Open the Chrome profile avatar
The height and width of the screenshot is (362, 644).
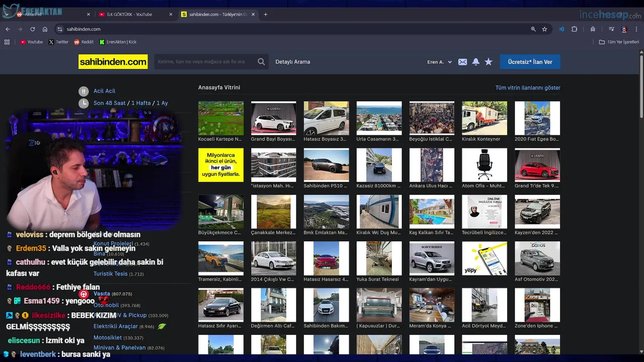click(x=624, y=29)
